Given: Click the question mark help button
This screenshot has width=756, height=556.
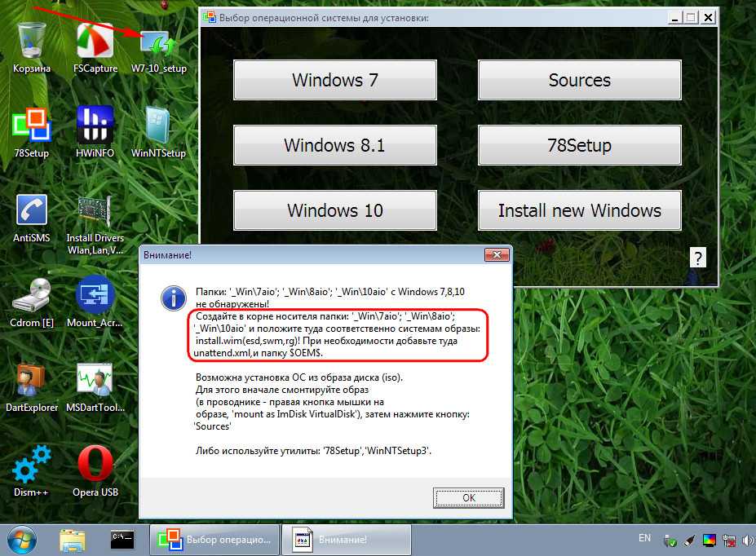Looking at the screenshot, I should click(698, 258).
